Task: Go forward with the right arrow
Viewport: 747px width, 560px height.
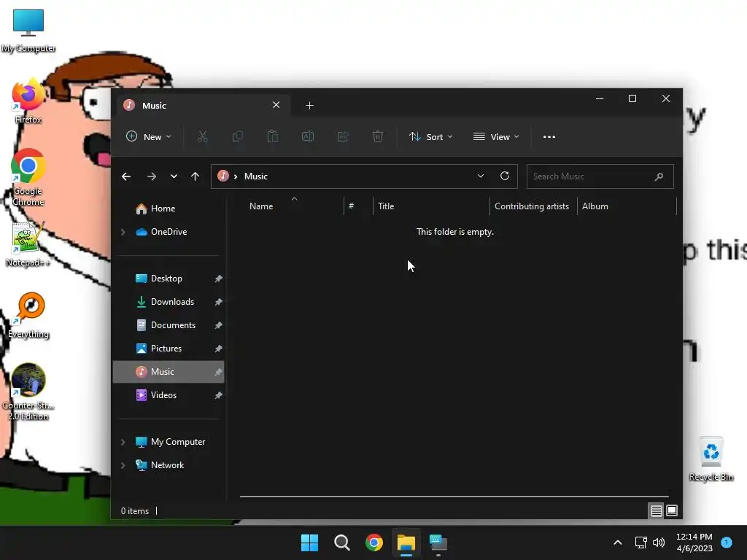Action: tap(152, 176)
